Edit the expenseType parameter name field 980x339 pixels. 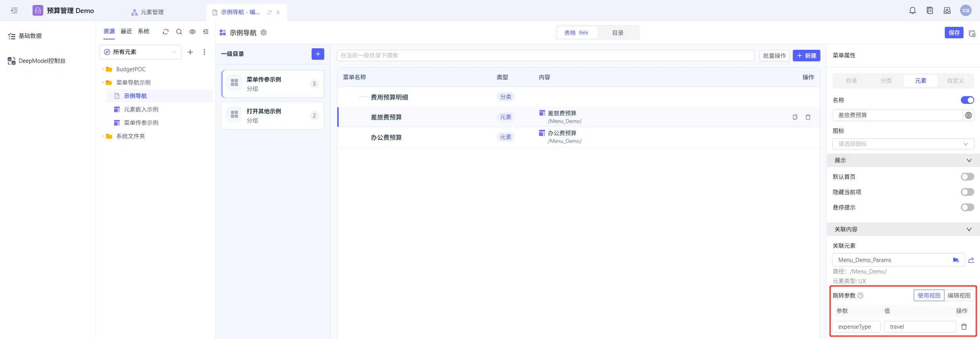point(856,327)
